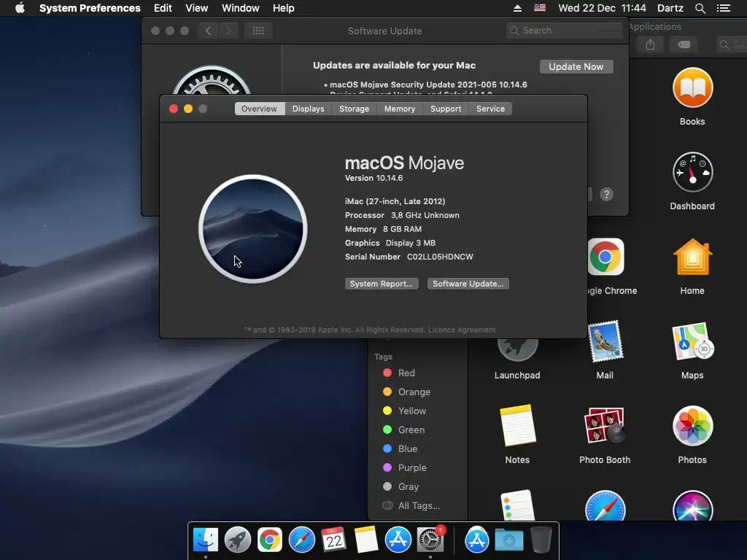Click the Spotlight search icon
747x560 pixels.
pos(700,8)
